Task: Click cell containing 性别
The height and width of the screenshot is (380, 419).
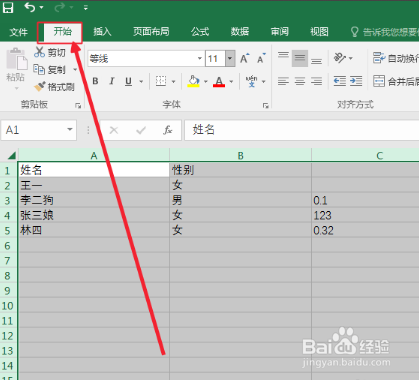Action: (x=240, y=170)
